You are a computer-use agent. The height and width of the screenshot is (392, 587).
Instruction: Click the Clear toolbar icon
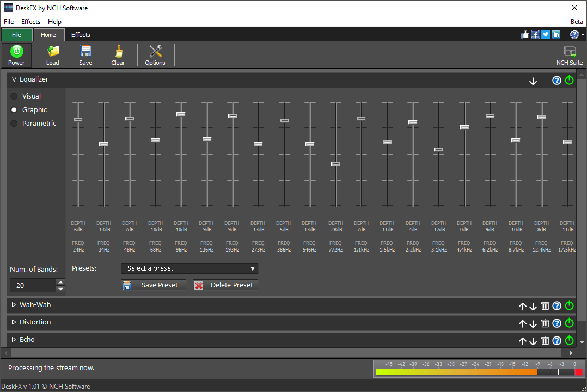[118, 54]
